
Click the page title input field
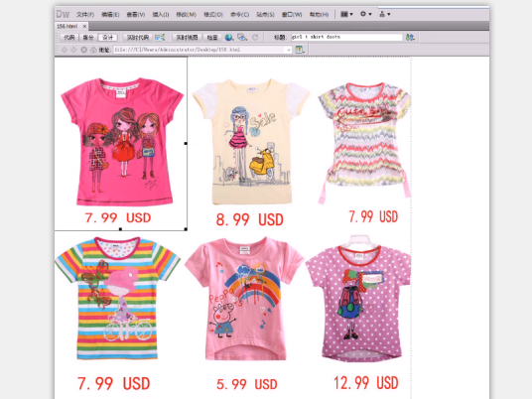click(x=346, y=37)
